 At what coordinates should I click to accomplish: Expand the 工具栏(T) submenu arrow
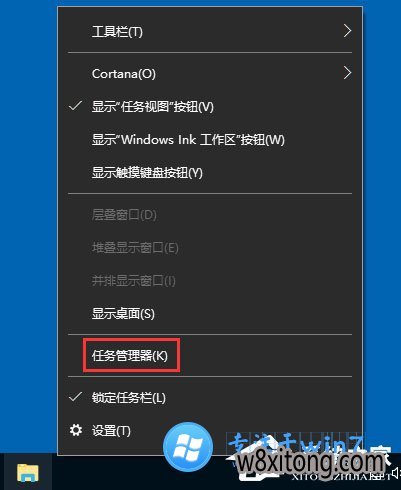(x=347, y=31)
